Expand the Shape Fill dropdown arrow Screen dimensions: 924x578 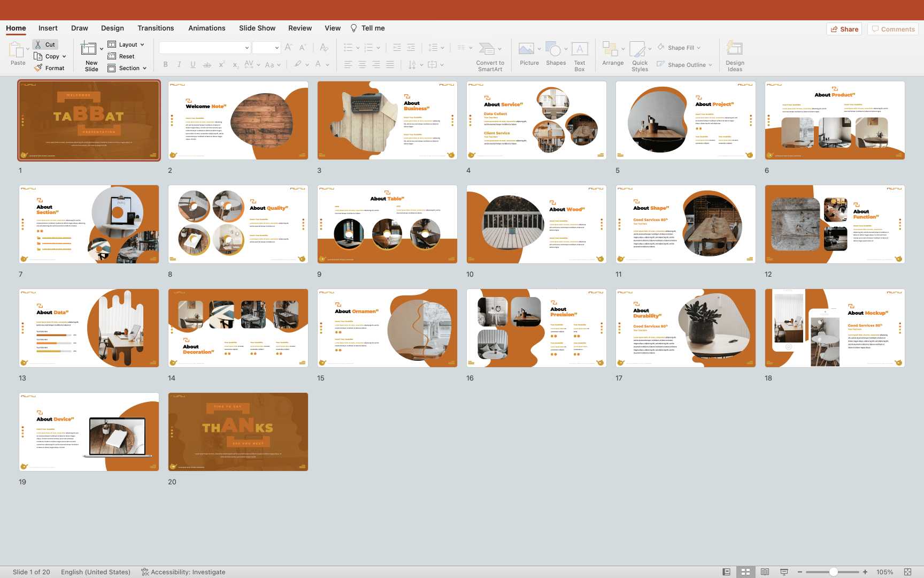699,48
